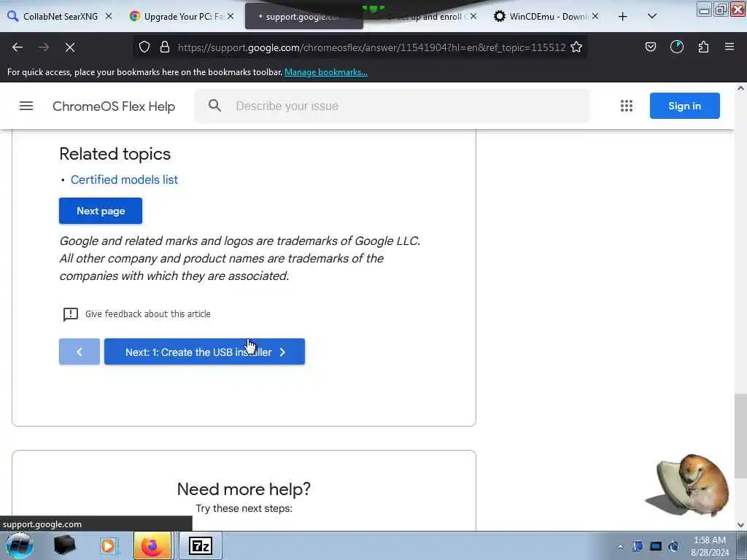Click the Next page button

pos(101,211)
